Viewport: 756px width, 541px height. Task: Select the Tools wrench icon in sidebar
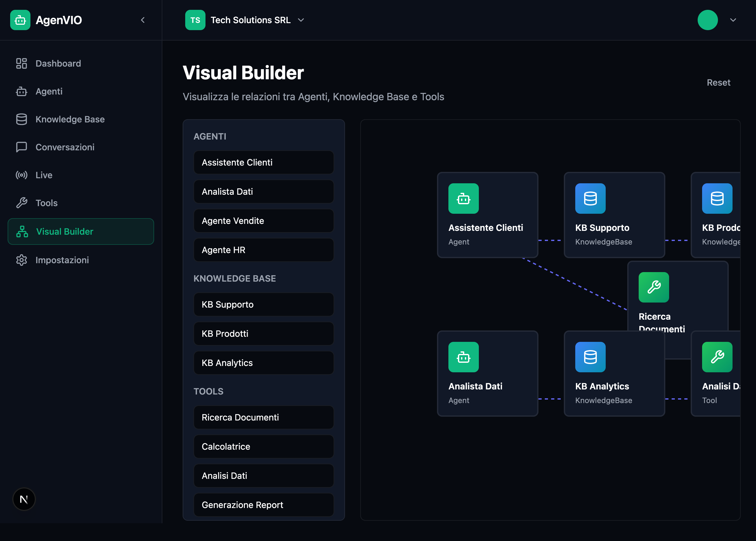[x=21, y=203]
